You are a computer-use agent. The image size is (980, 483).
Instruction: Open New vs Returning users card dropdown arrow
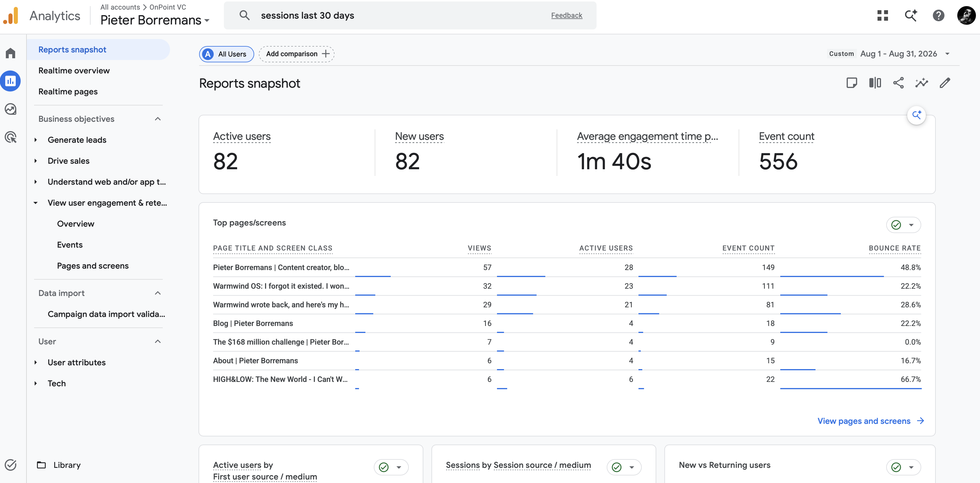[x=911, y=467]
